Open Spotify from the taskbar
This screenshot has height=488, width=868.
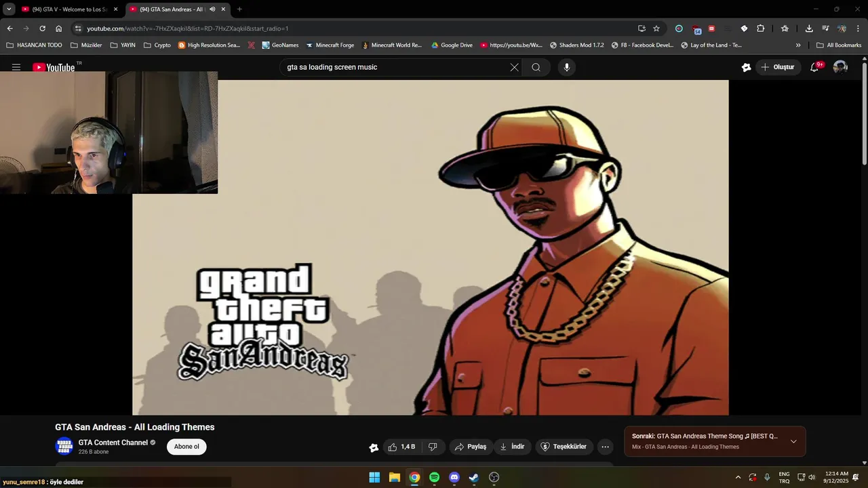[x=434, y=477]
